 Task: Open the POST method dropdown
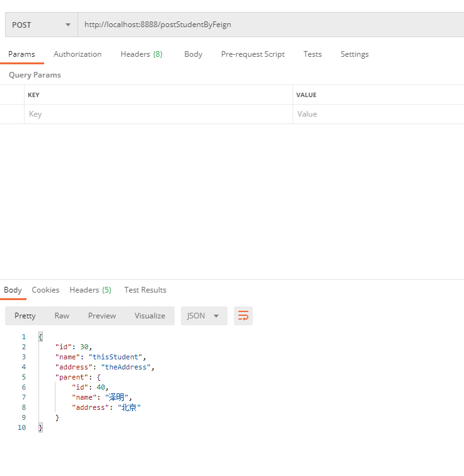[42, 25]
